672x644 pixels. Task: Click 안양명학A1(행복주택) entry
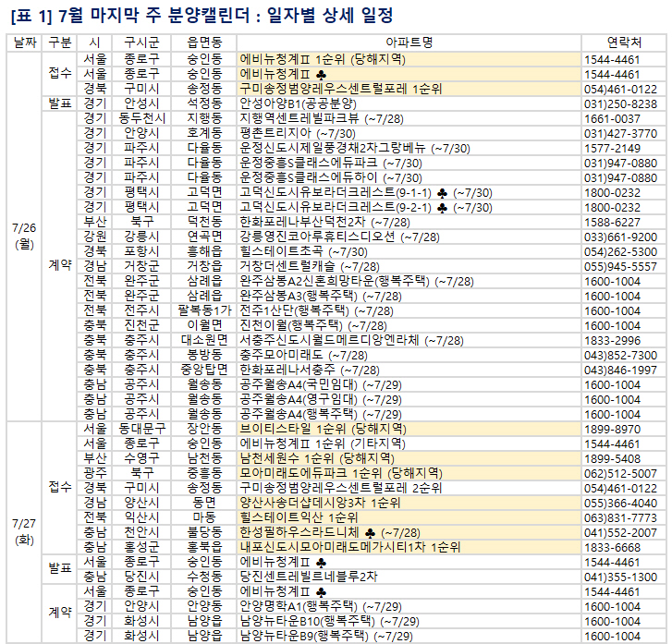321,606
